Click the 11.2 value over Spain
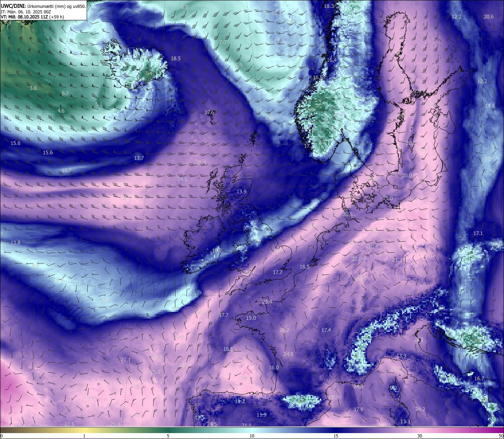The height and width of the screenshot is (439, 504). point(240,402)
